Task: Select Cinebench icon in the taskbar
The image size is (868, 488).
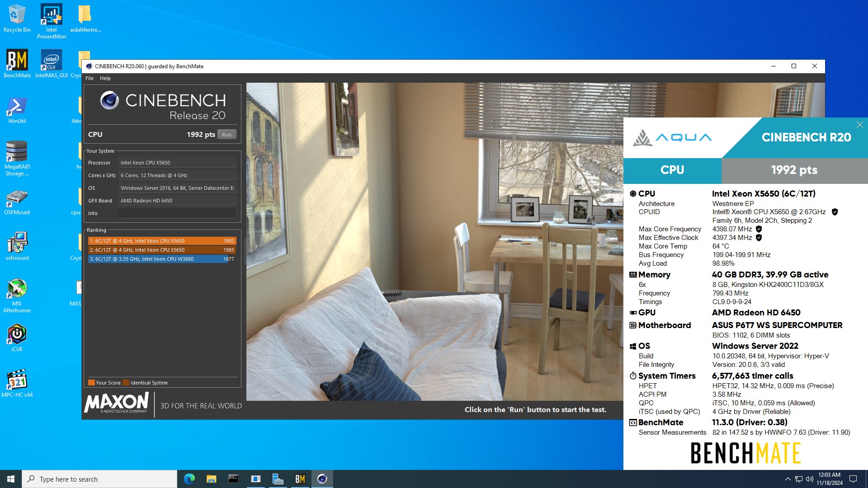Action: click(x=322, y=479)
